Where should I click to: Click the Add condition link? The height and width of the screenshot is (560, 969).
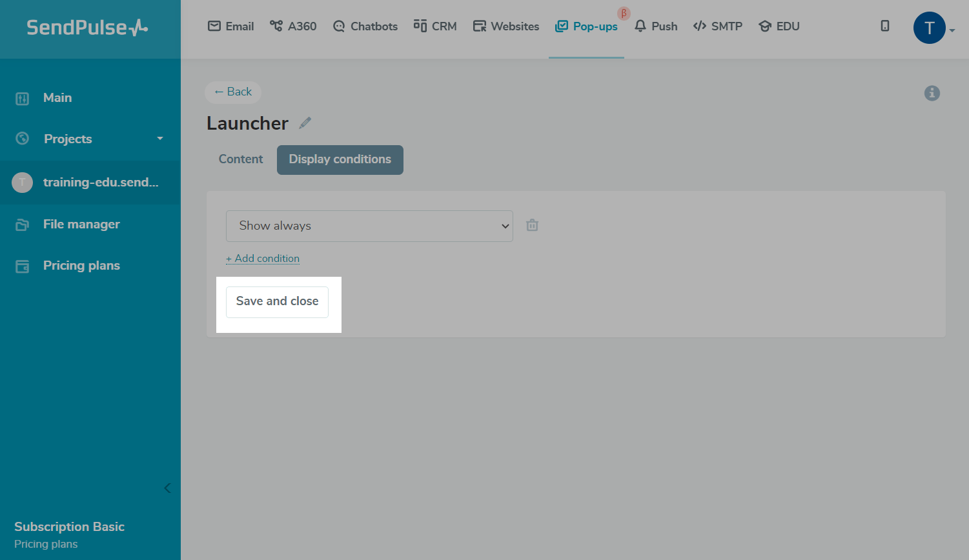tap(263, 259)
